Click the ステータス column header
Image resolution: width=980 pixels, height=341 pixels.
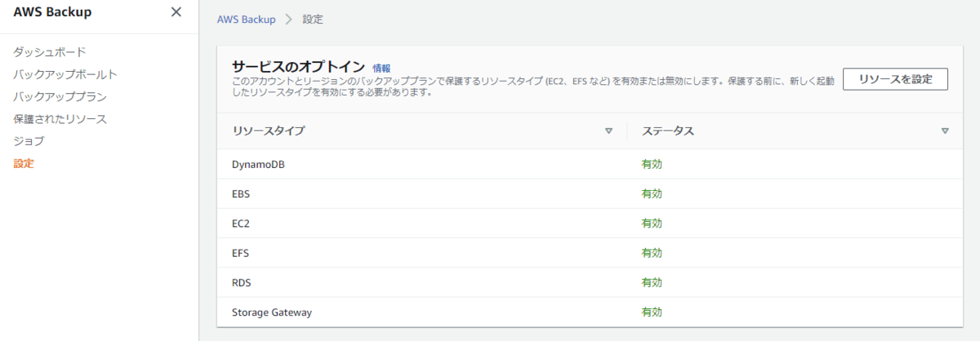pyautogui.click(x=668, y=131)
